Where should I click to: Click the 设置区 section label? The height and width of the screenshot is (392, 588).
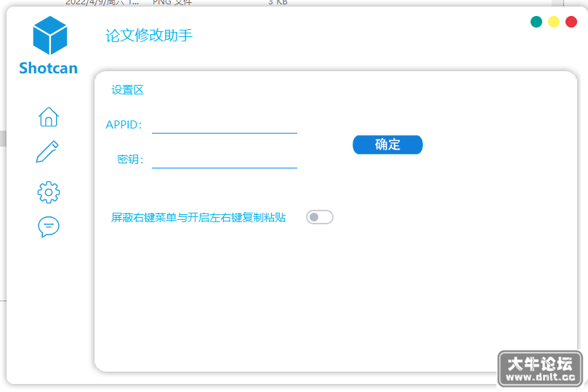(127, 90)
